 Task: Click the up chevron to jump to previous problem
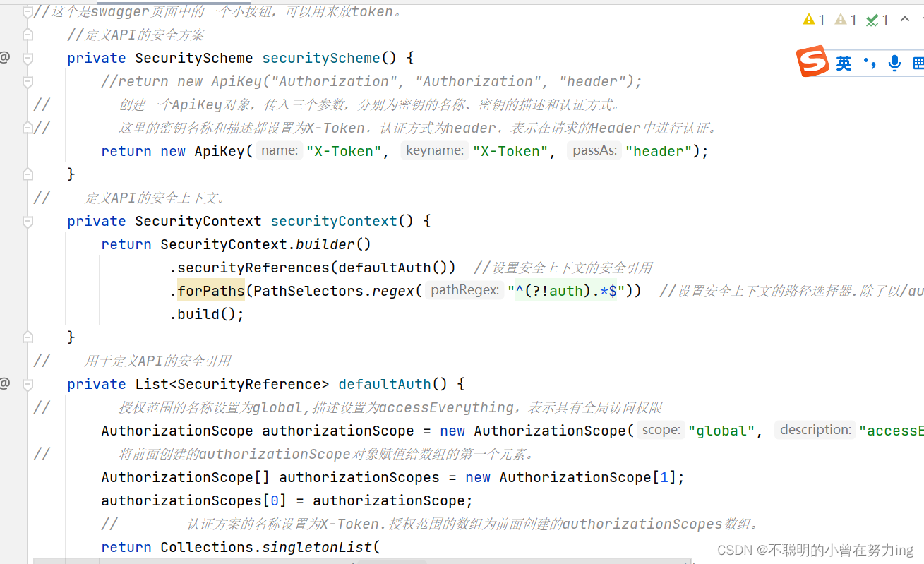click(x=904, y=19)
